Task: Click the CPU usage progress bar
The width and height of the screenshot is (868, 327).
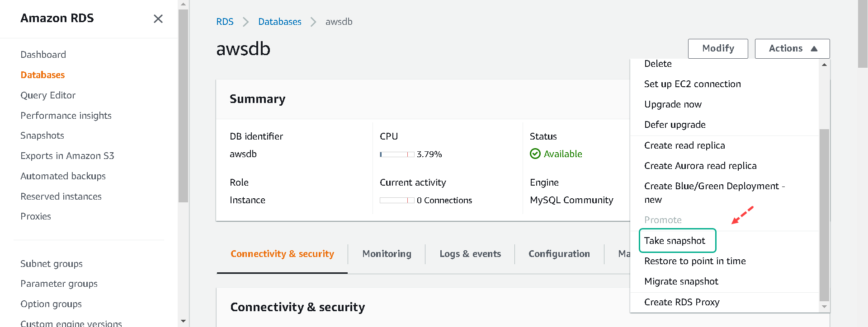Action: point(397,154)
